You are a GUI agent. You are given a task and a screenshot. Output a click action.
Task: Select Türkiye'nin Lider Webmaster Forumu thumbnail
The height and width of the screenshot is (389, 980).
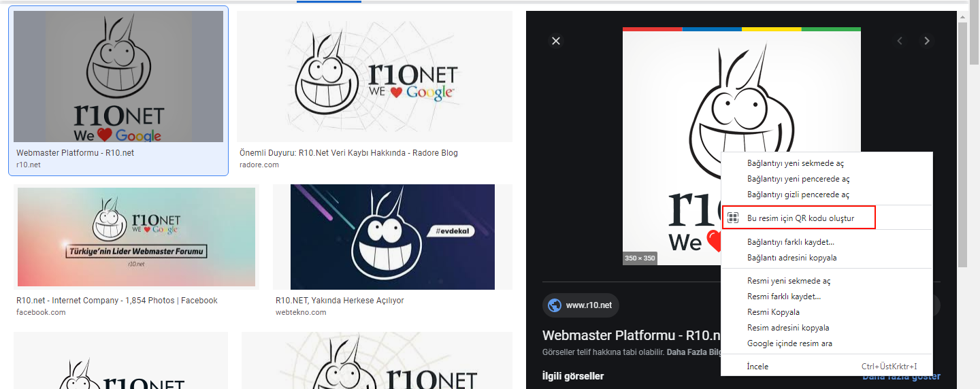pos(137,237)
